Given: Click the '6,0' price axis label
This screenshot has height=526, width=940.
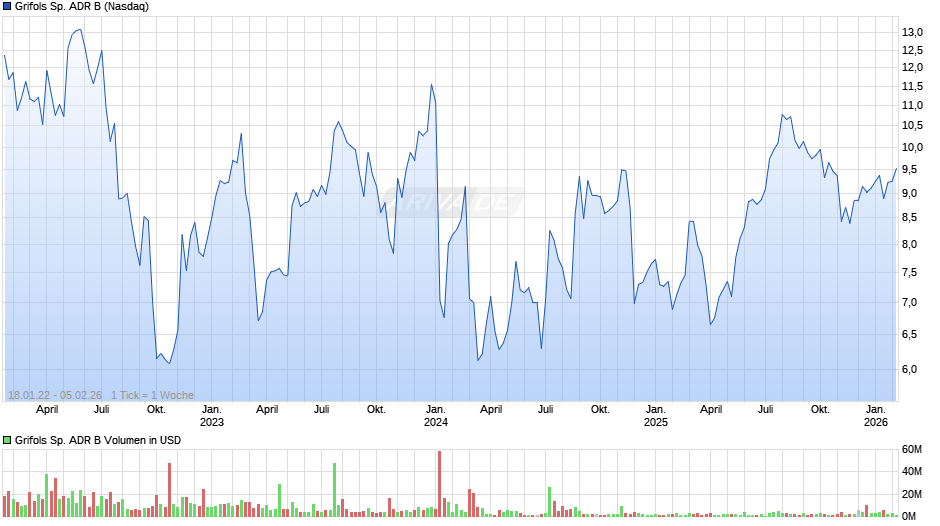Looking at the screenshot, I should [x=909, y=369].
